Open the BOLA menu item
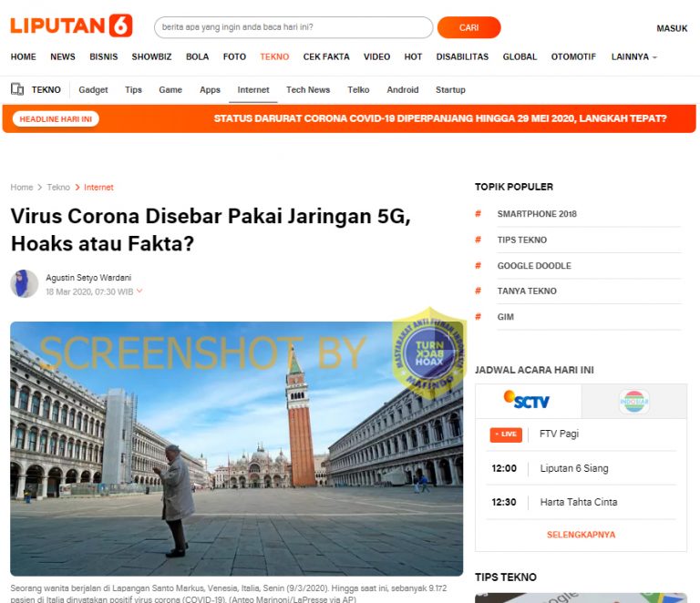Viewport: 700px width, 603px height. [x=197, y=56]
